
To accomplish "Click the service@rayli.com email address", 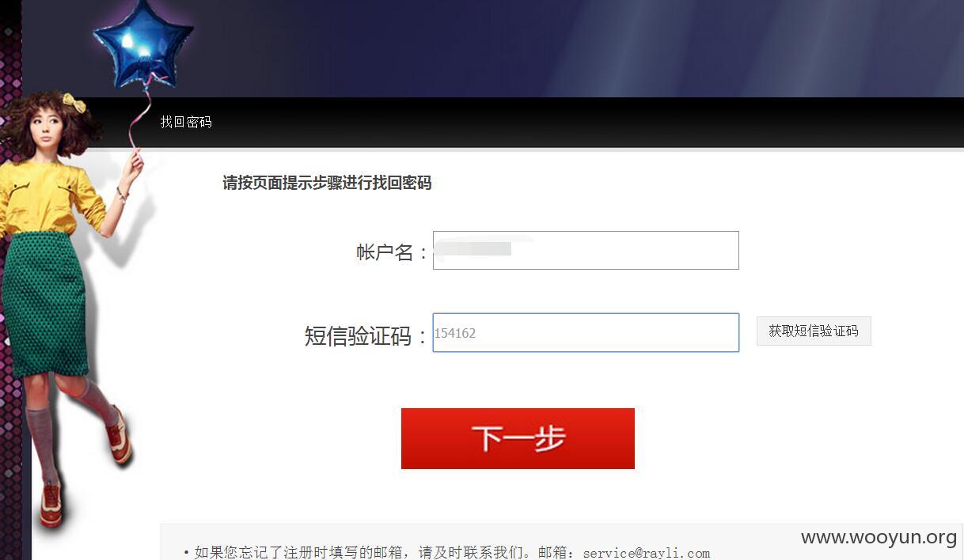I will click(x=646, y=553).
